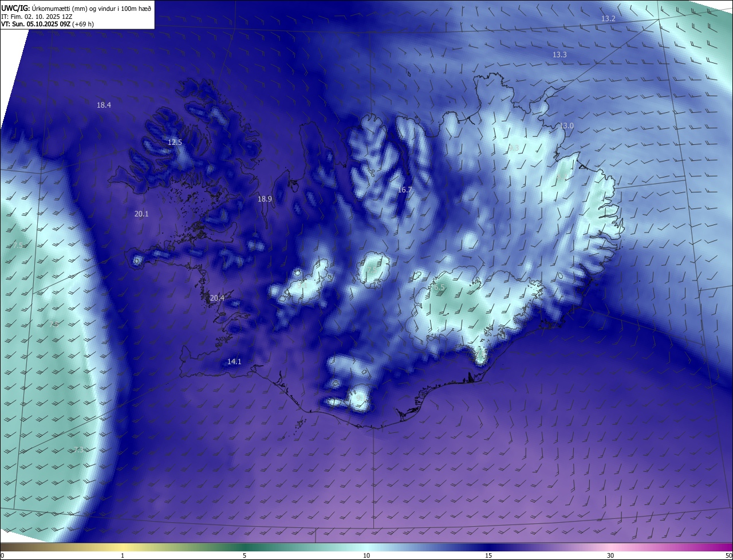Click the 7.3 value label over the ocean
Screen dimensions: 733x560
(x=79, y=450)
